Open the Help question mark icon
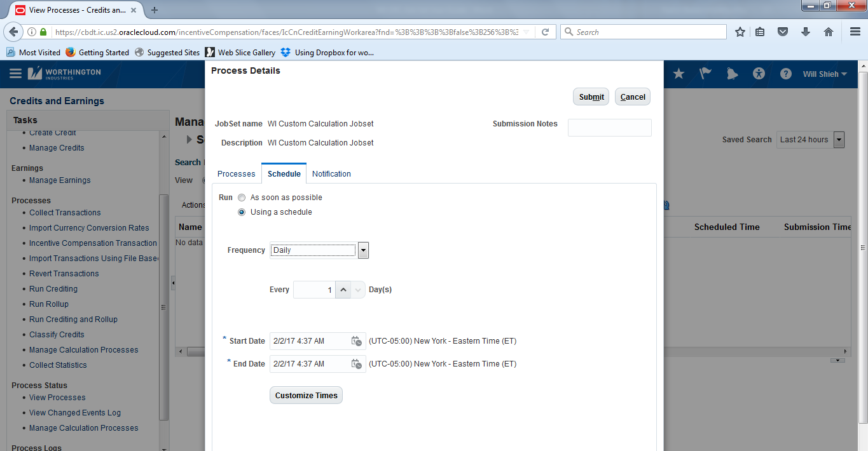This screenshot has width=868, height=451. click(786, 74)
